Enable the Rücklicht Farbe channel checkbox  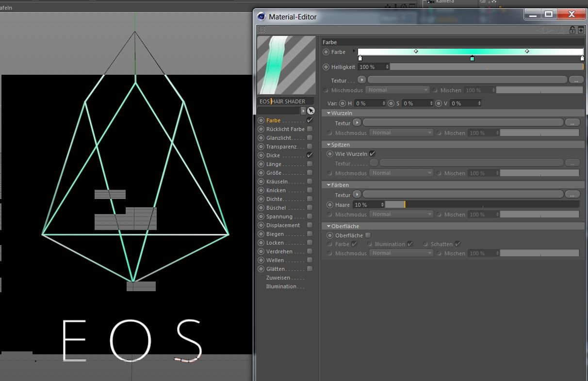(x=310, y=129)
